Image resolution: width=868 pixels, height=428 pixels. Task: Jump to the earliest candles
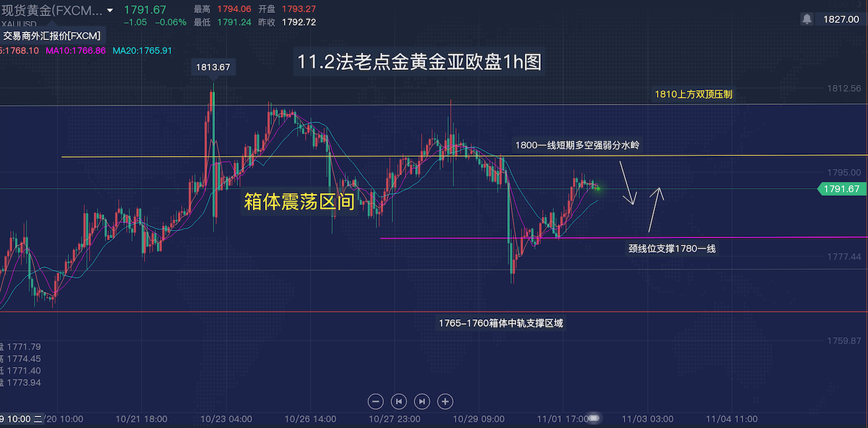click(399, 401)
